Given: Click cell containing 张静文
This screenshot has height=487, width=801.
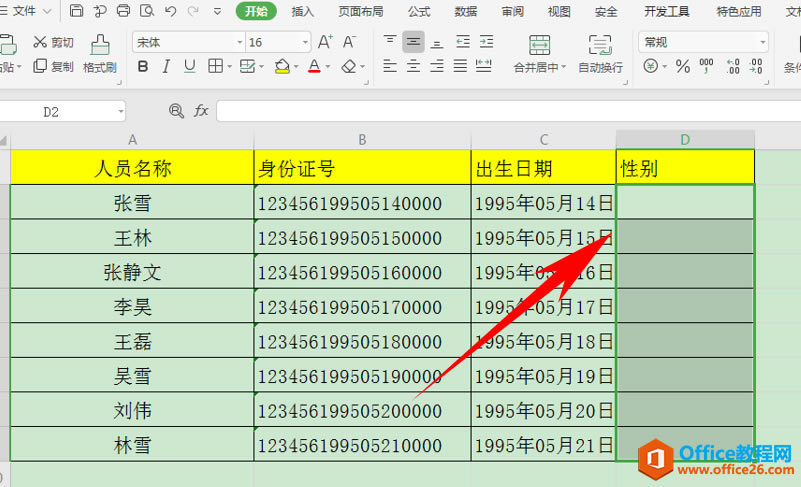Looking at the screenshot, I should point(132,272).
